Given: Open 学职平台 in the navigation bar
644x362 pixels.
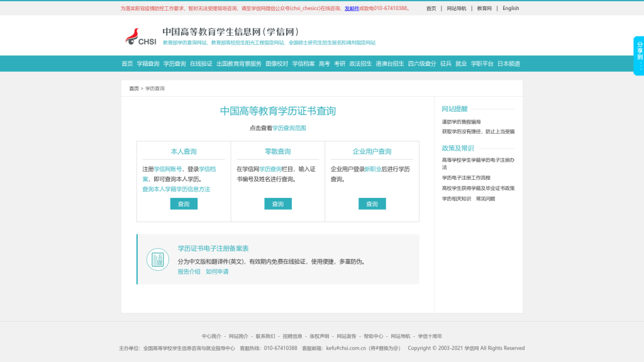Looking at the screenshot, I should click(482, 63).
